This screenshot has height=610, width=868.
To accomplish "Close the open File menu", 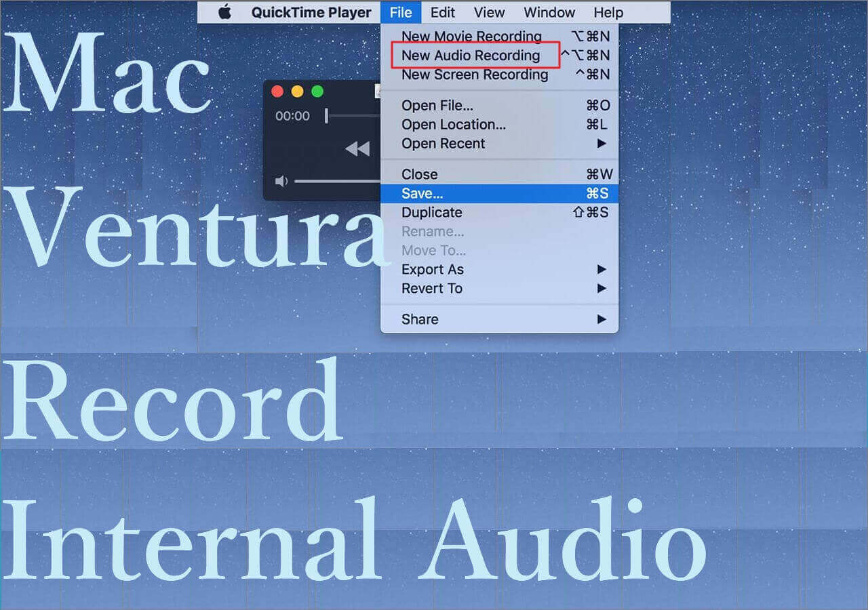I will 401,12.
